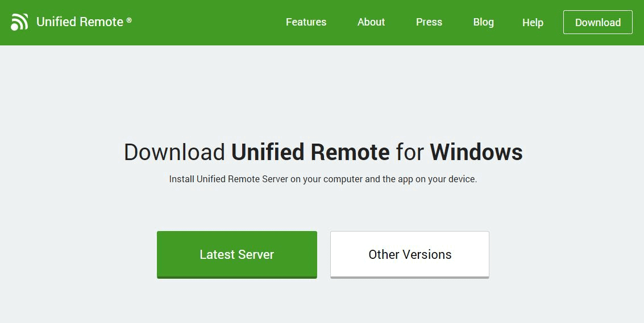Choose Other Versions button

[x=410, y=254]
